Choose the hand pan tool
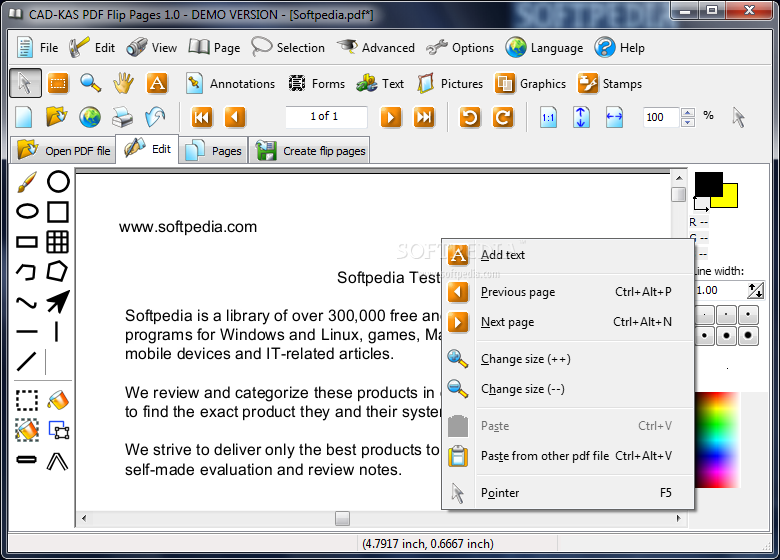The height and width of the screenshot is (560, 780). 123,83
